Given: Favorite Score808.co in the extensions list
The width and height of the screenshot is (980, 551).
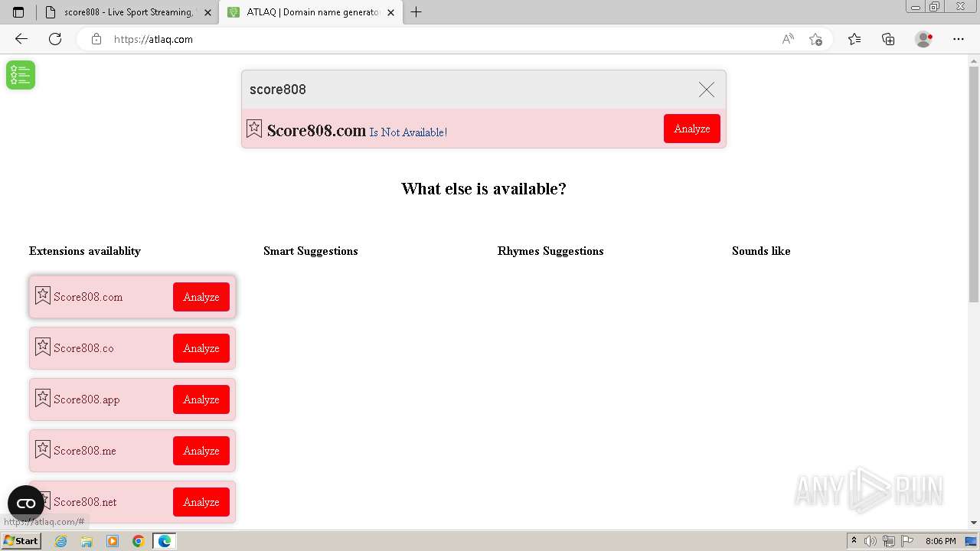Looking at the screenshot, I should point(43,347).
